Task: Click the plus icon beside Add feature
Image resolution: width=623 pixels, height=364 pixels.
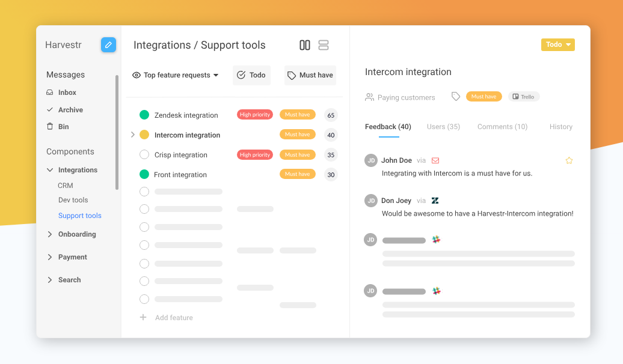Action: tap(143, 317)
